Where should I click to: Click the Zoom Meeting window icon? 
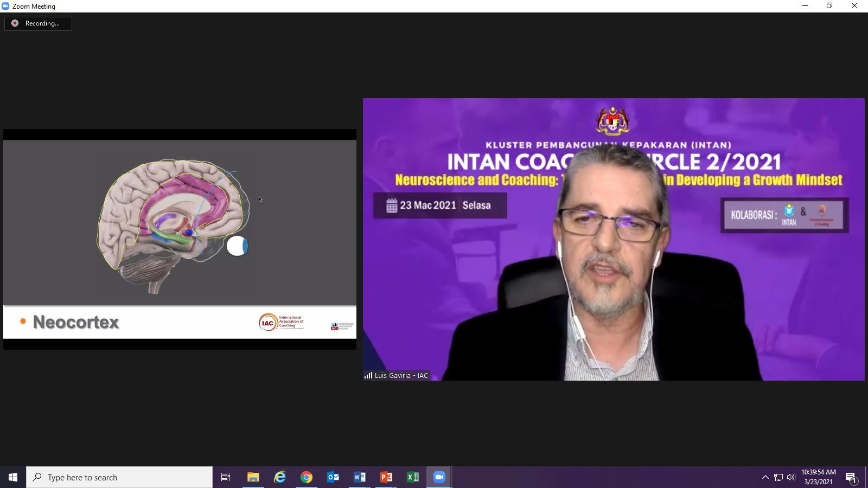(x=5, y=6)
